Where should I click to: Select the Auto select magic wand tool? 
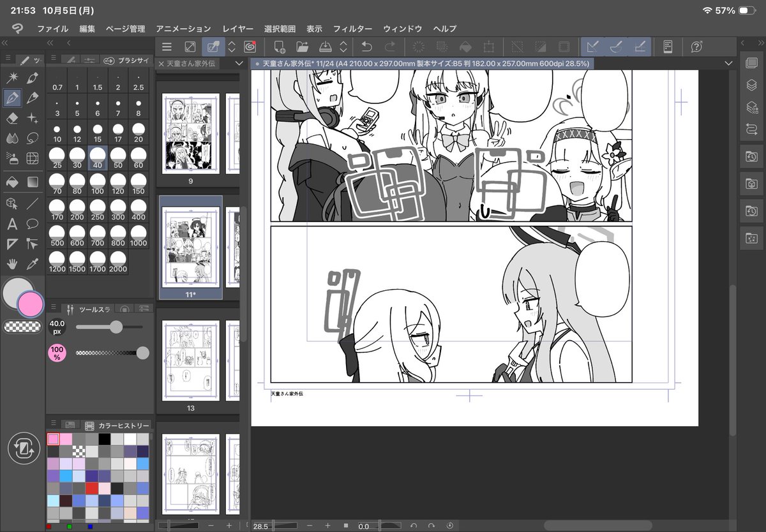click(12, 77)
